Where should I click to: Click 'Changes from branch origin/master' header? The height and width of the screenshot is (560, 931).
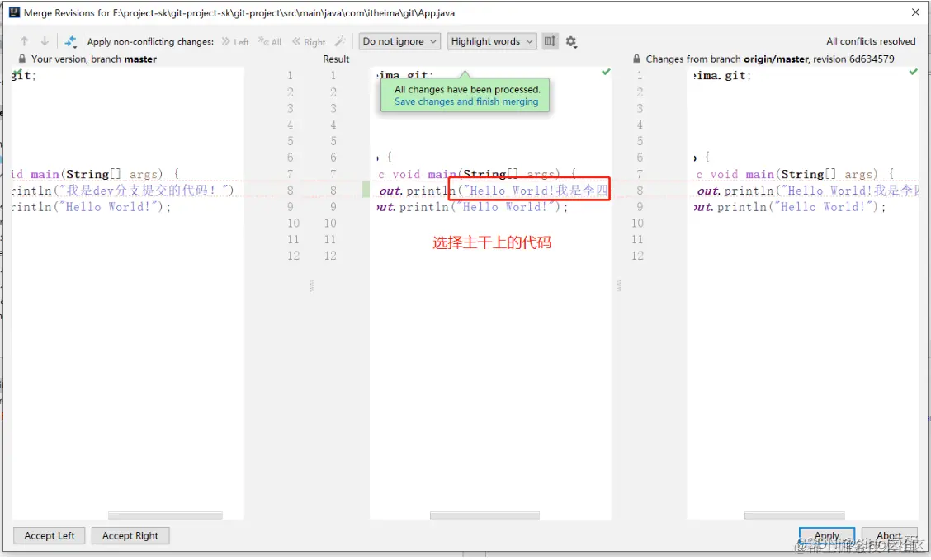[769, 59]
